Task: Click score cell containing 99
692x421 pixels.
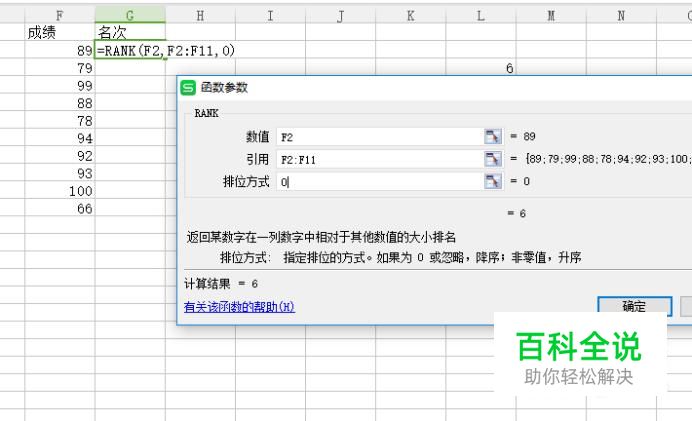Action: [x=60, y=85]
